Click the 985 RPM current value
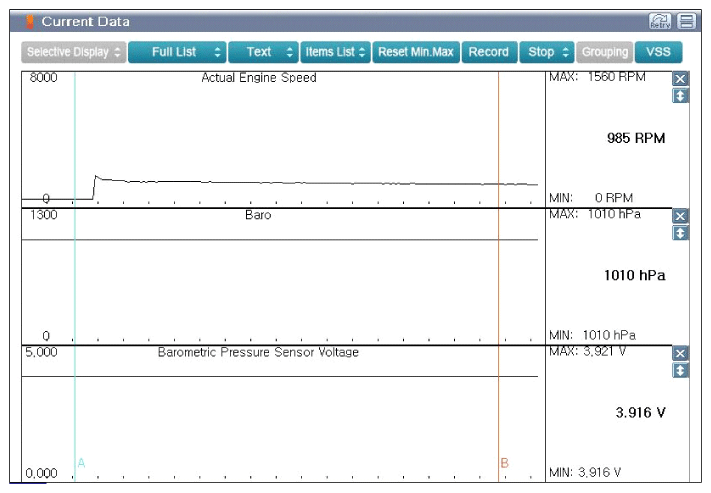 (x=636, y=138)
